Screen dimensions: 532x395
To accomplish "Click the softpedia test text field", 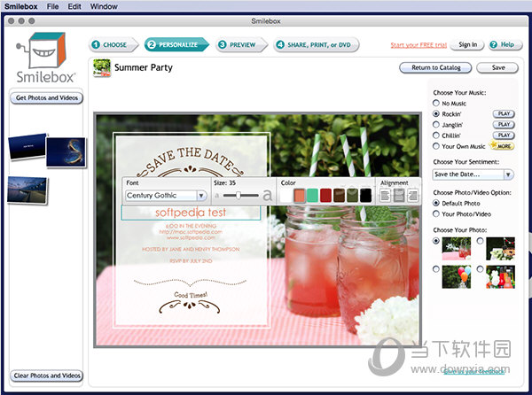I will [x=191, y=213].
